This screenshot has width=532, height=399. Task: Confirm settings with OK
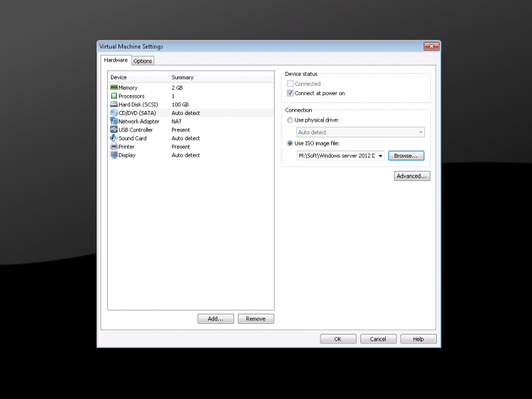pyautogui.click(x=338, y=339)
